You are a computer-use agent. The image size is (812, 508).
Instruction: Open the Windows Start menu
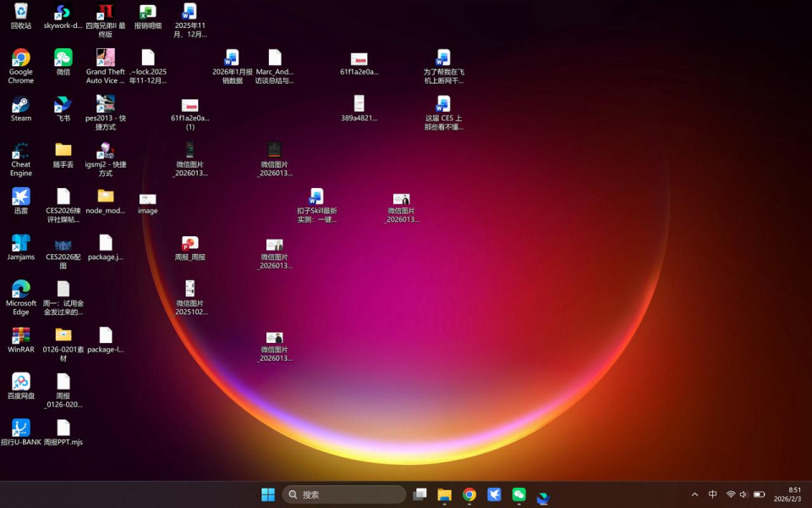tap(268, 494)
